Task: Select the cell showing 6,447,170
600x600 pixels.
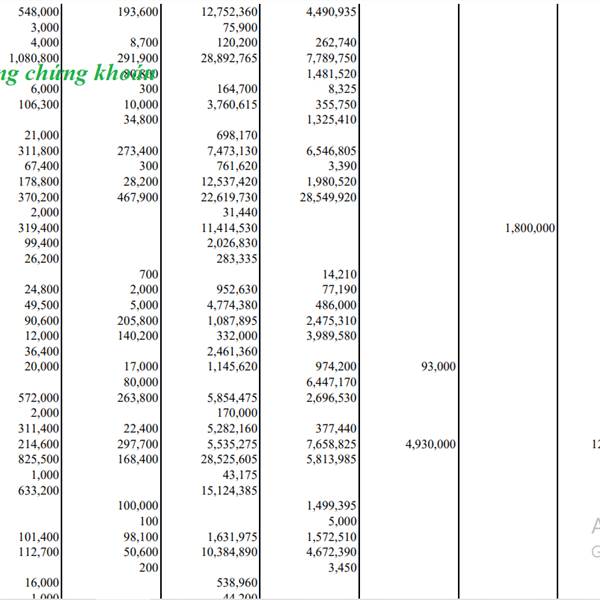Action: 331,382
